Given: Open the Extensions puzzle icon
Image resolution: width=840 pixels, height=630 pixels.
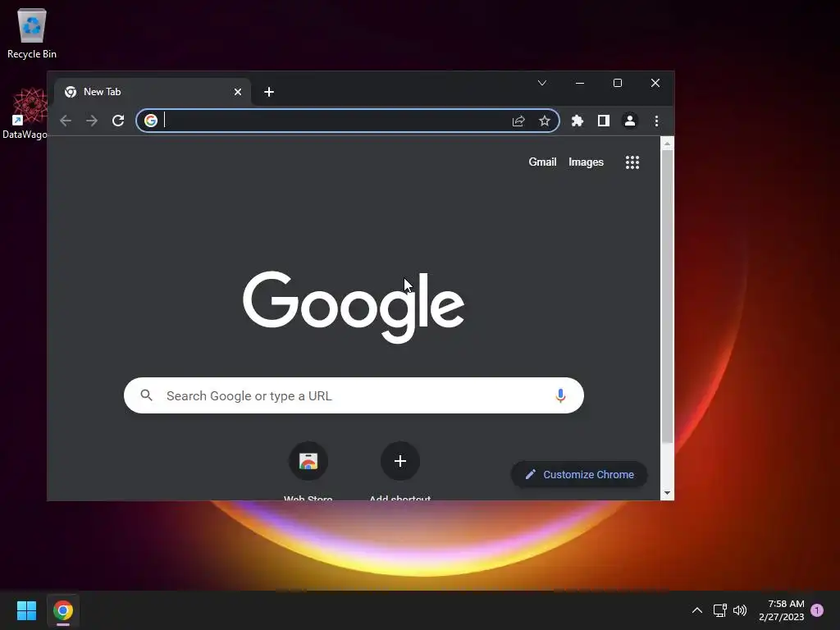Looking at the screenshot, I should click(577, 121).
